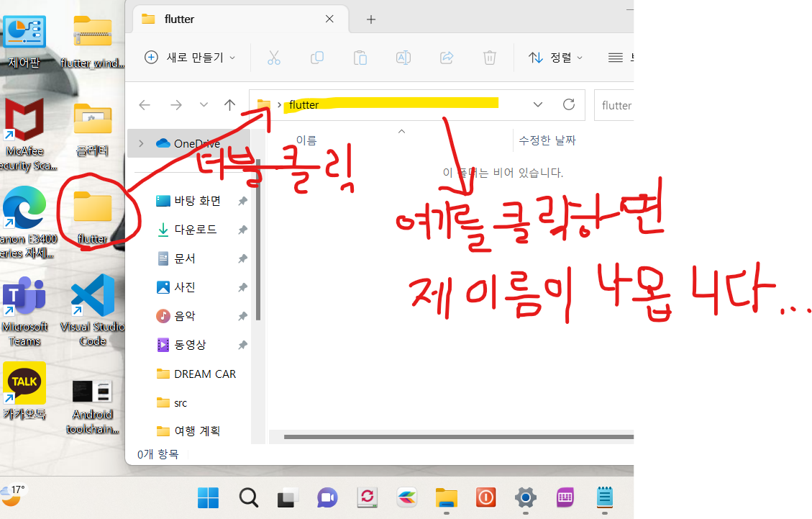Go up one folder level
Image resolution: width=812 pixels, height=519 pixels.
(x=230, y=105)
